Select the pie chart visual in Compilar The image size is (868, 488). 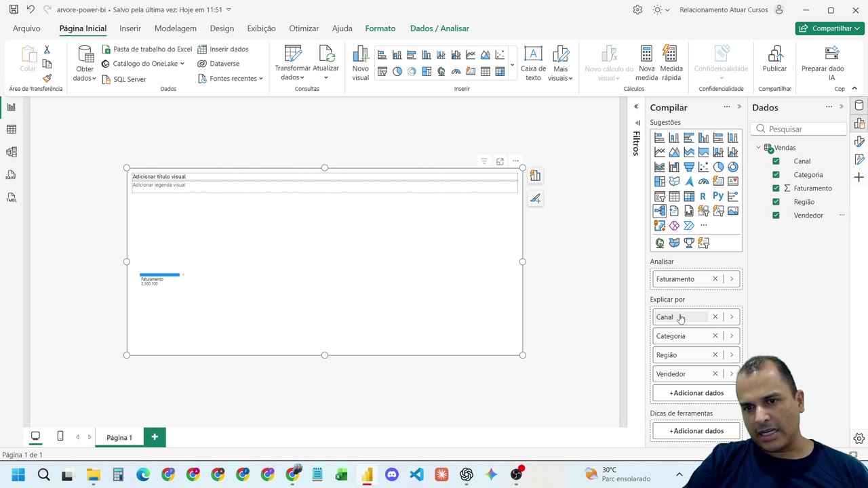point(718,167)
